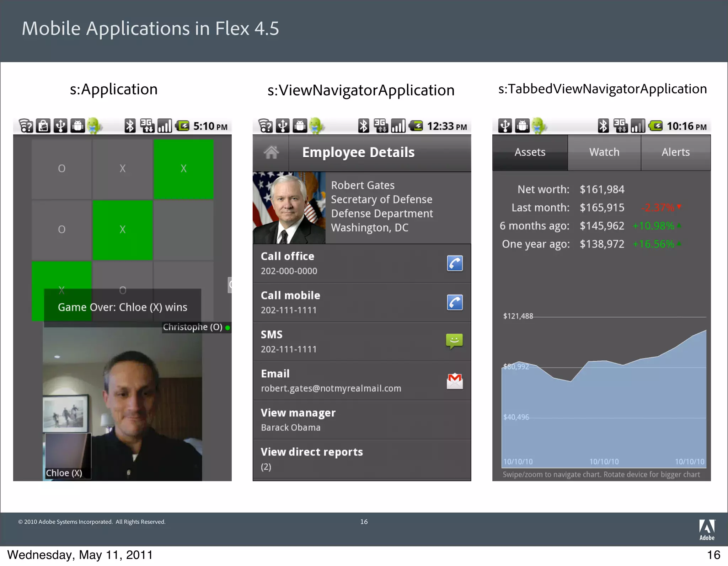Tap the Employee Details title
The width and height of the screenshot is (728, 566).
click(x=358, y=152)
